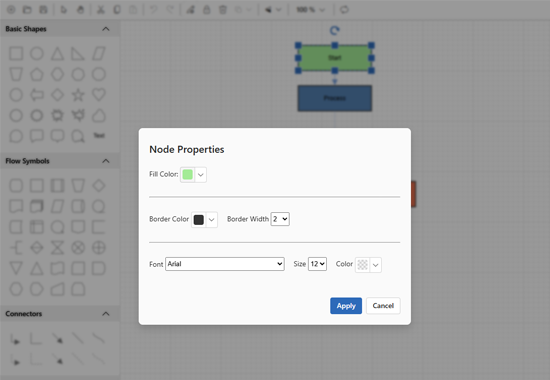Pick the crossed-circle summing junction symbol
The width and height of the screenshot is (550, 380).
(78, 248)
